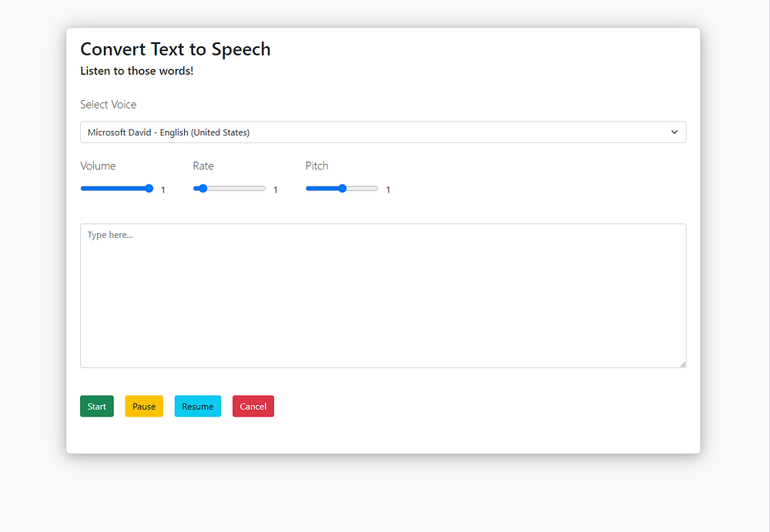Set the Pitch slider to its minimum end
This screenshot has width=770, height=532.
307,189
